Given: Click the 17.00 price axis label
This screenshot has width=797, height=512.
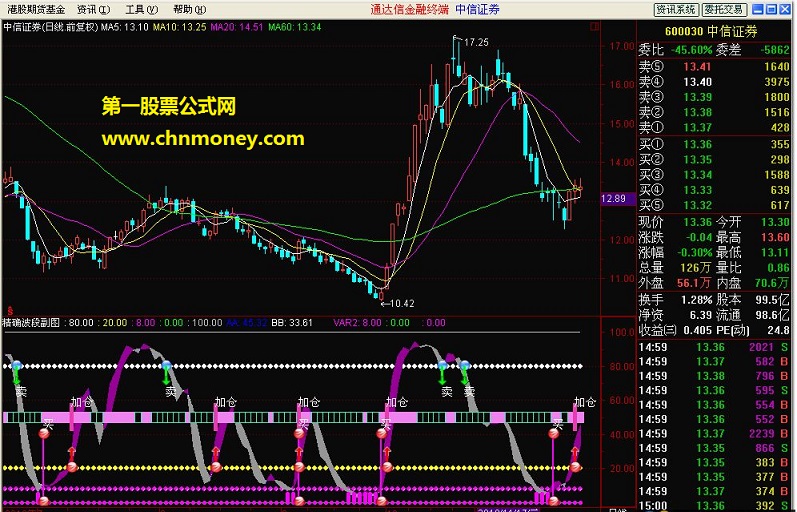Looking at the screenshot, I should coord(622,46).
